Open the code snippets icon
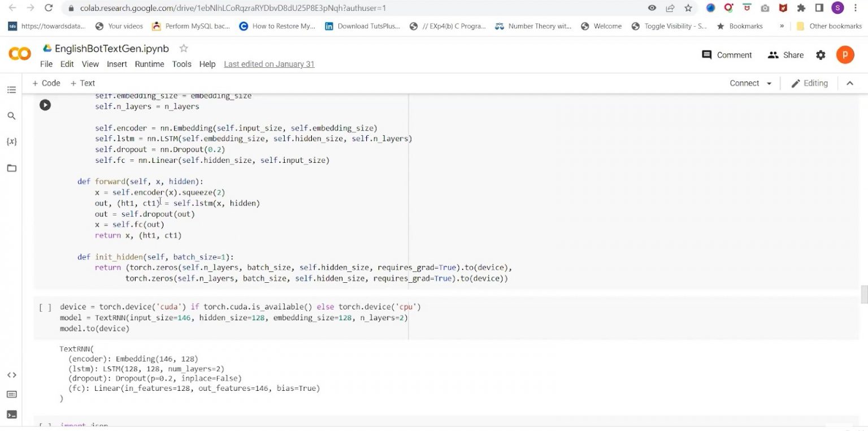868x431 pixels. click(x=11, y=375)
